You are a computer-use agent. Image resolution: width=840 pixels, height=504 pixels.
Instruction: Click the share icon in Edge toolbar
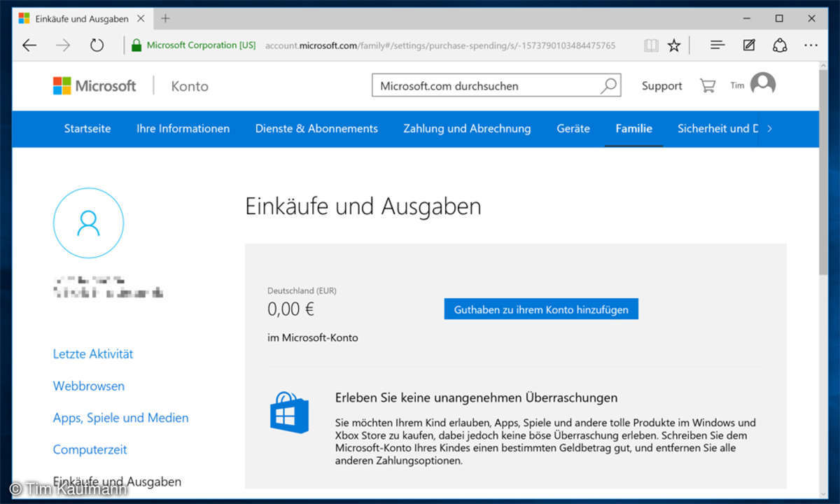coord(780,45)
